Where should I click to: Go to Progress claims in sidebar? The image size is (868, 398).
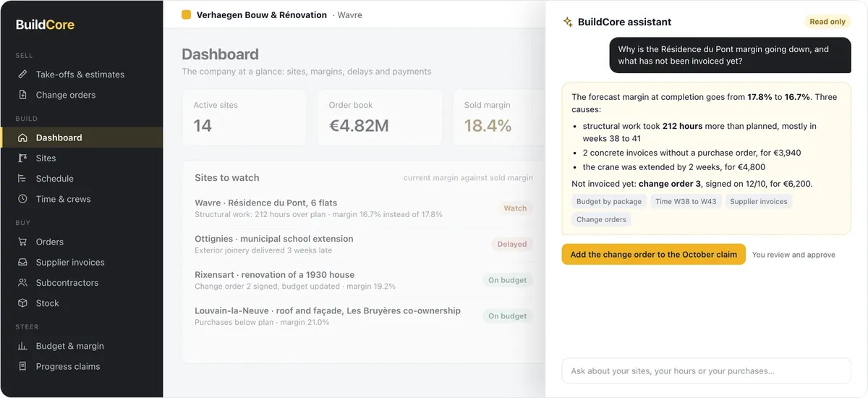coord(81,366)
